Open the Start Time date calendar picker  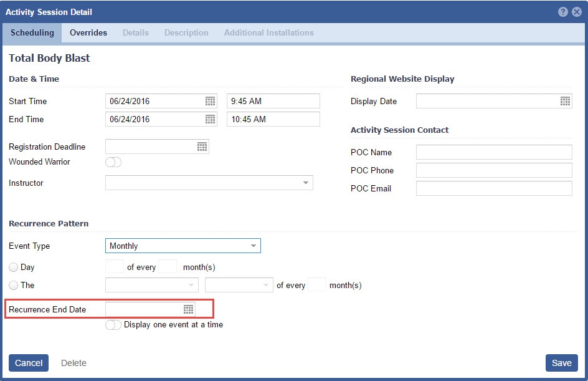pyautogui.click(x=210, y=101)
